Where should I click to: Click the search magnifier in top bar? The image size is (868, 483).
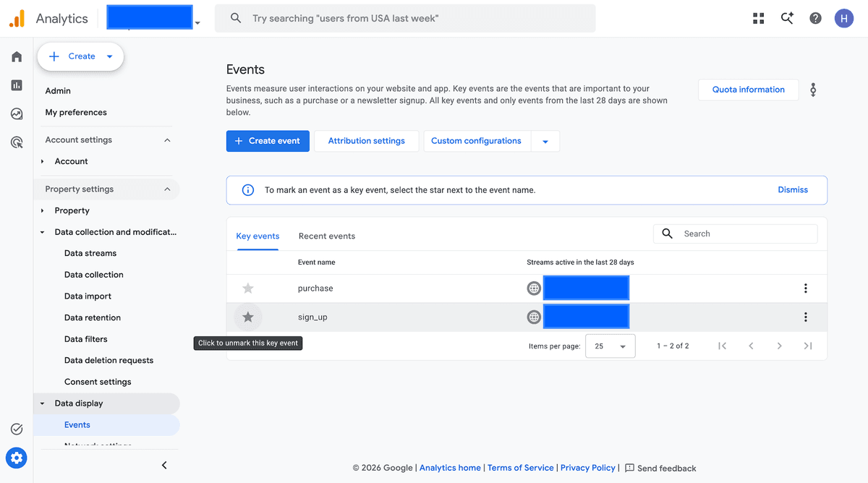[236, 18]
